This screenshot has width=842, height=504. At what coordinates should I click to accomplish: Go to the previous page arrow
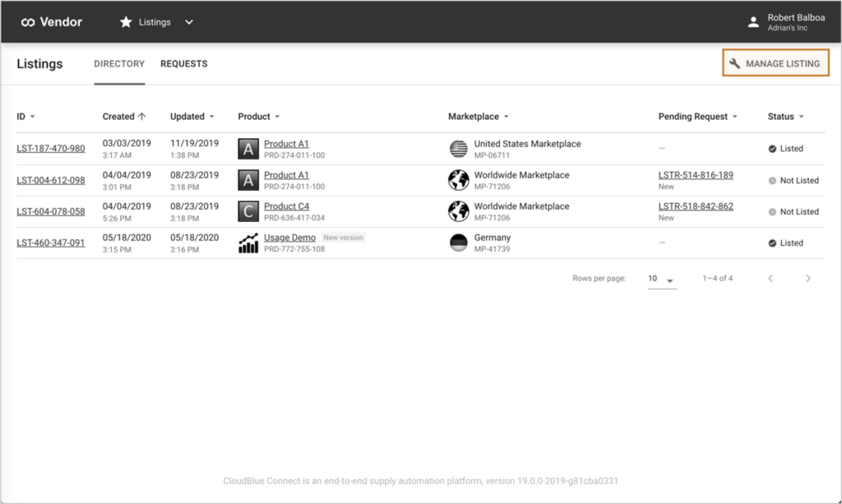770,278
